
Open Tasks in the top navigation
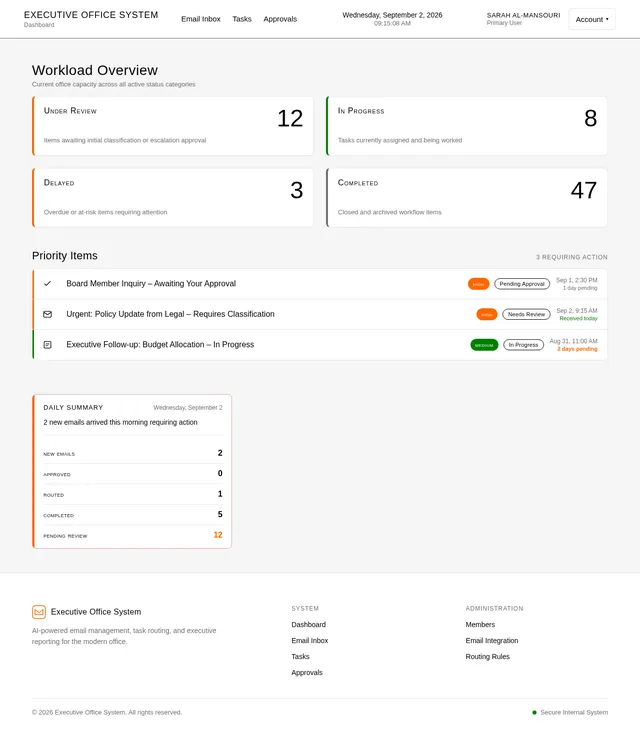(242, 19)
